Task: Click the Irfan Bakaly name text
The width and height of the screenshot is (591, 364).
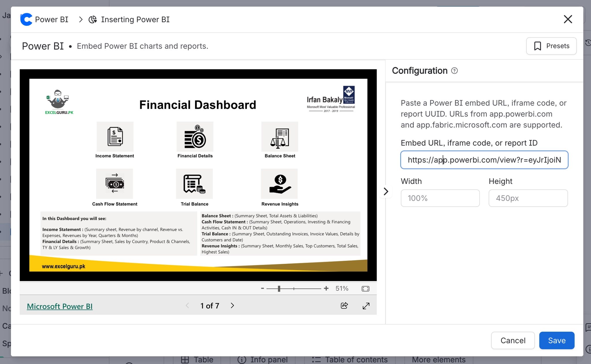Action: pos(325,100)
